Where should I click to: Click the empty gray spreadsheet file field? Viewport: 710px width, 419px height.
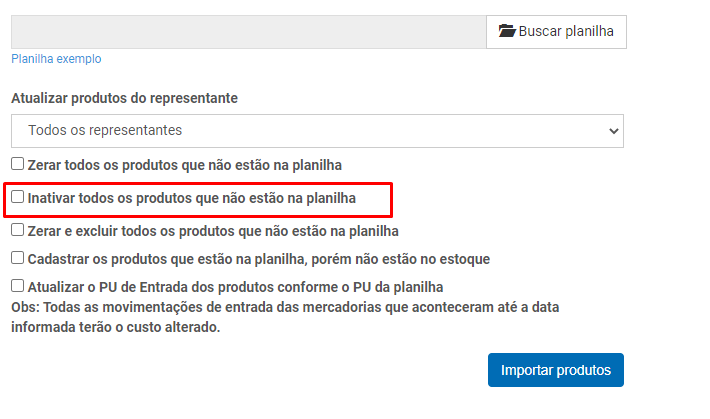pos(249,32)
